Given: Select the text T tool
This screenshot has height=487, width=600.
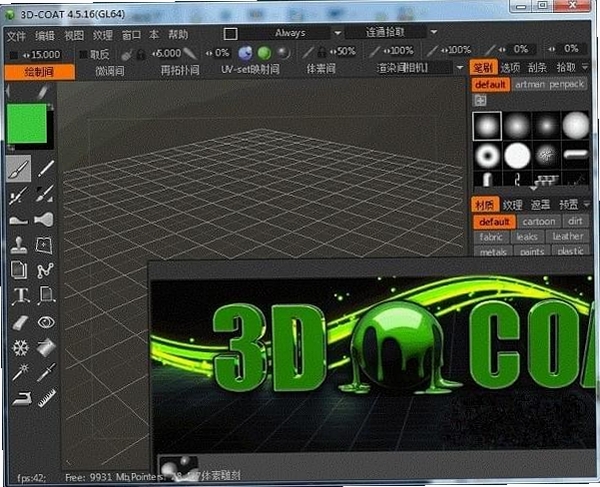Looking at the screenshot, I should tap(20, 296).
